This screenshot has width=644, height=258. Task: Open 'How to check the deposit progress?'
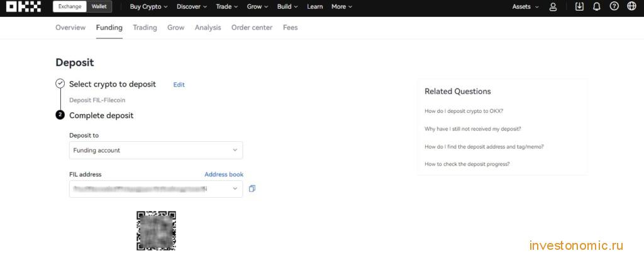[467, 164]
